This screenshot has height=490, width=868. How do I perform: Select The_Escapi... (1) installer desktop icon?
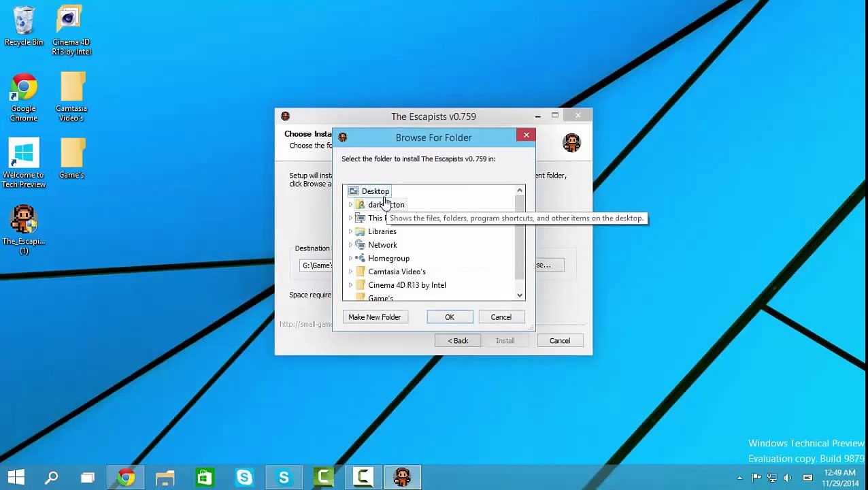pos(24,230)
